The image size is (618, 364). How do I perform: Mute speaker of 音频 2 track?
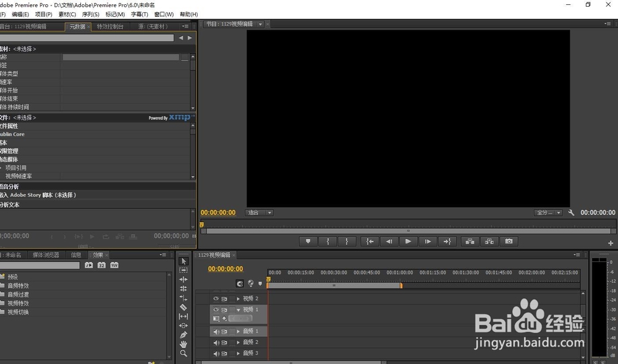pos(216,342)
